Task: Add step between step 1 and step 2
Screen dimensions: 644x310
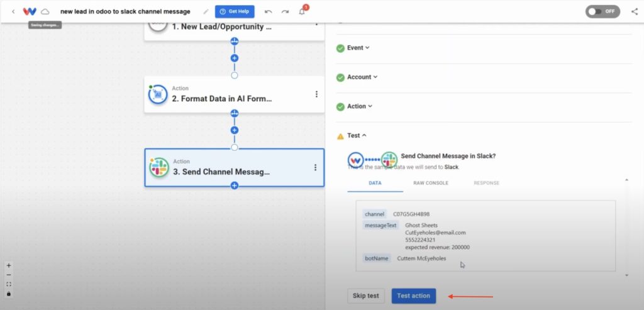Action: point(235,58)
